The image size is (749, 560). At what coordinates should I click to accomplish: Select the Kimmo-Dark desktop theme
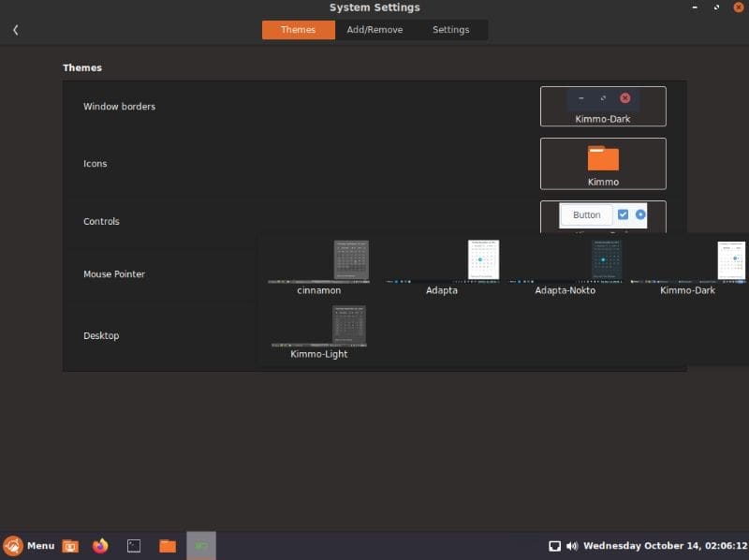click(x=688, y=268)
